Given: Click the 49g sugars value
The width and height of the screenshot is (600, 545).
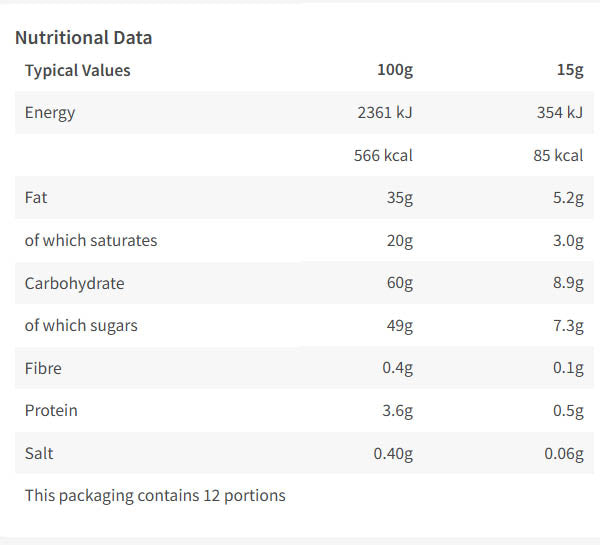Looking at the screenshot, I should pyautogui.click(x=398, y=326).
